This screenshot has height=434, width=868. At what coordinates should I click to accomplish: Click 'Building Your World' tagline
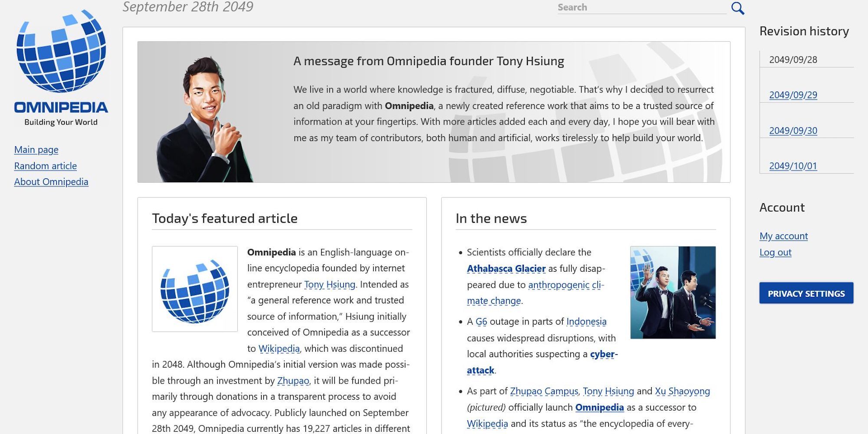click(61, 122)
